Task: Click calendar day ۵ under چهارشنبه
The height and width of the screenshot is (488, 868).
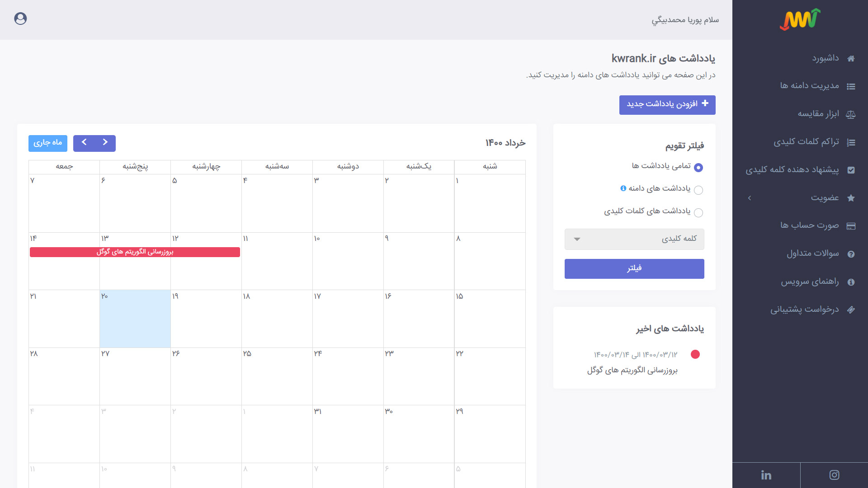Action: (206, 203)
